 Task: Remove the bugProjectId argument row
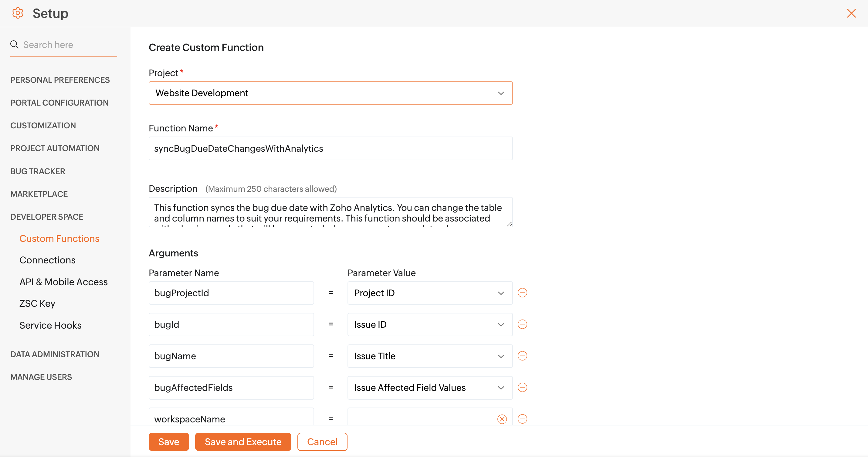click(522, 293)
